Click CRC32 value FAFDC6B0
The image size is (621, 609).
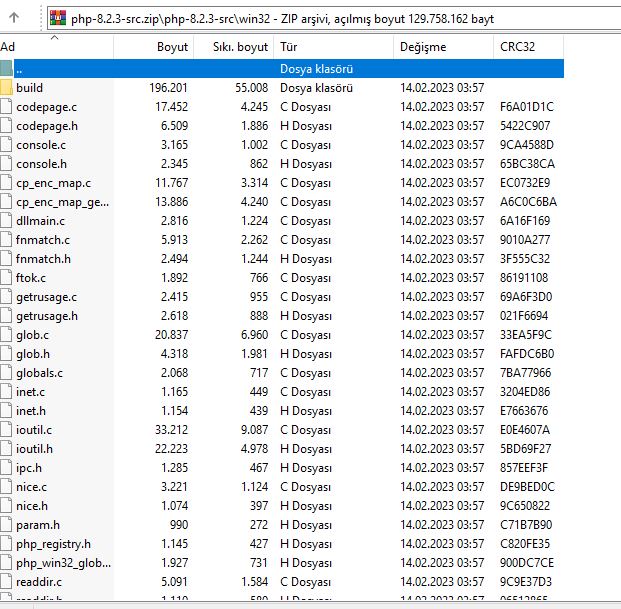click(x=527, y=354)
